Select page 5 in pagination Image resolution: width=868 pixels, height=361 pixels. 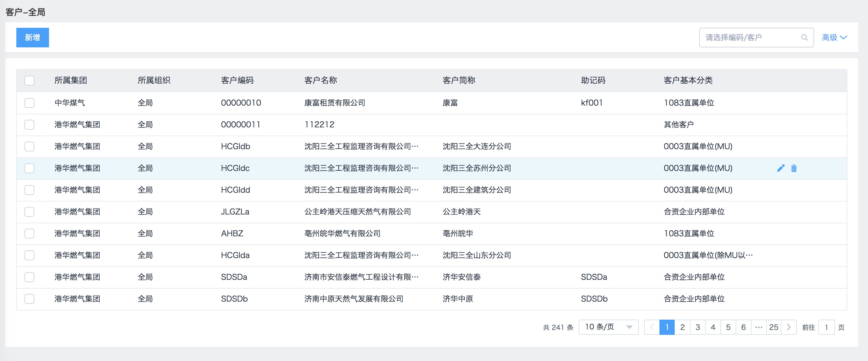tap(728, 327)
